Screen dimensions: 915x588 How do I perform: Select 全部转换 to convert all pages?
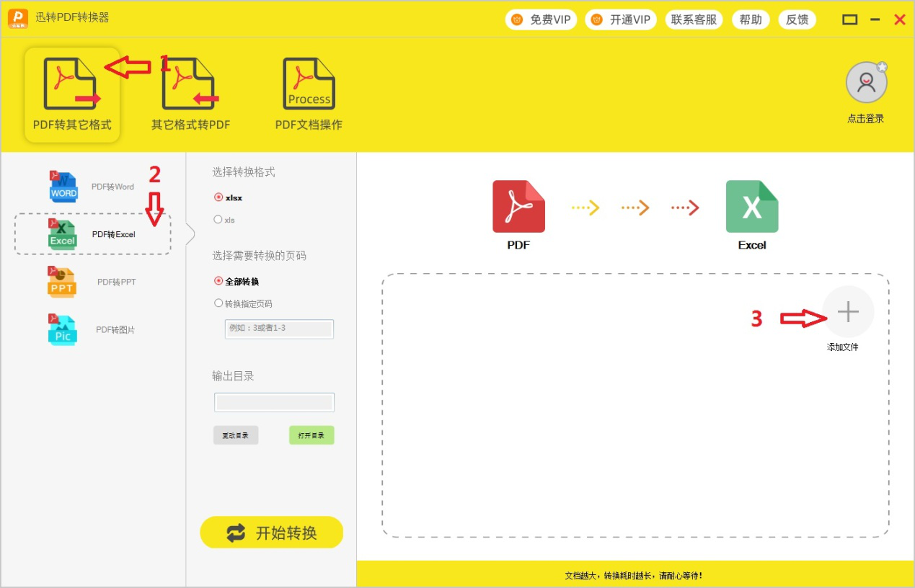237,281
